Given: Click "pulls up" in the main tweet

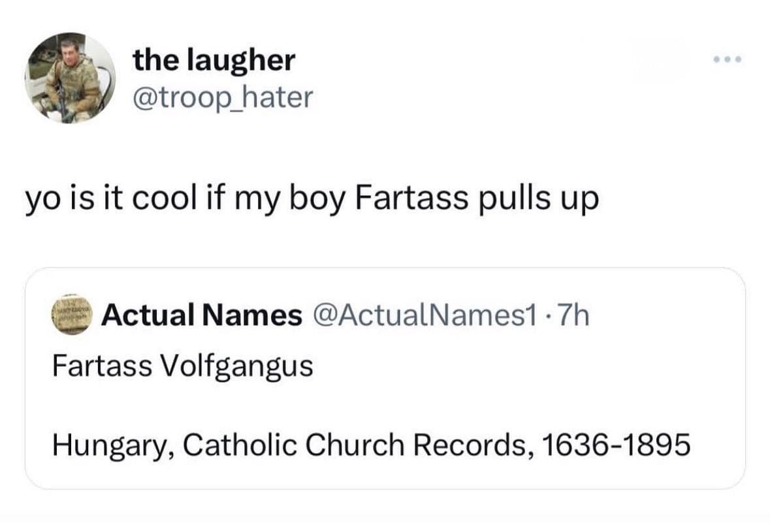Looking at the screenshot, I should pos(537,200).
